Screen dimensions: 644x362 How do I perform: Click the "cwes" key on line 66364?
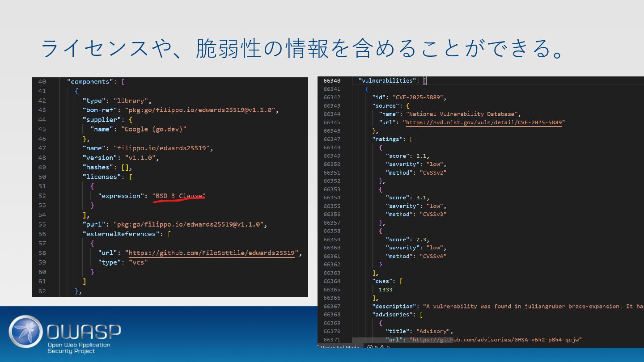point(383,281)
